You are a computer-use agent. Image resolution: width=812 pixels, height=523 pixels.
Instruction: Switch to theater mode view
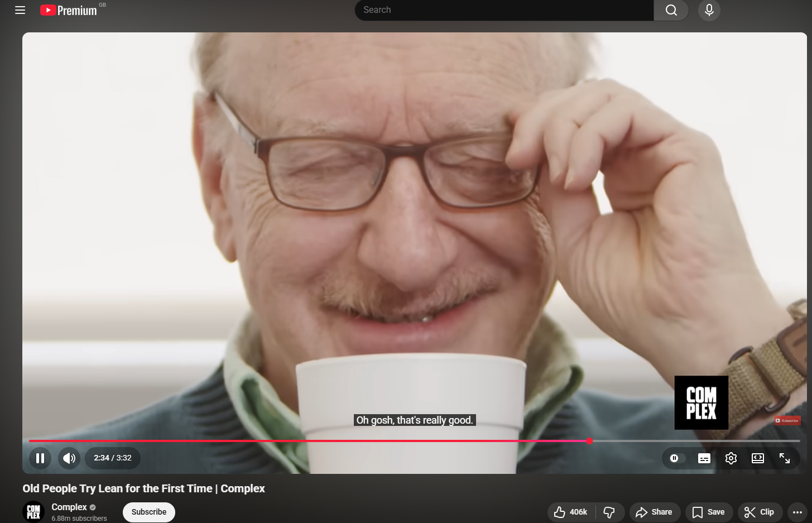click(x=758, y=458)
